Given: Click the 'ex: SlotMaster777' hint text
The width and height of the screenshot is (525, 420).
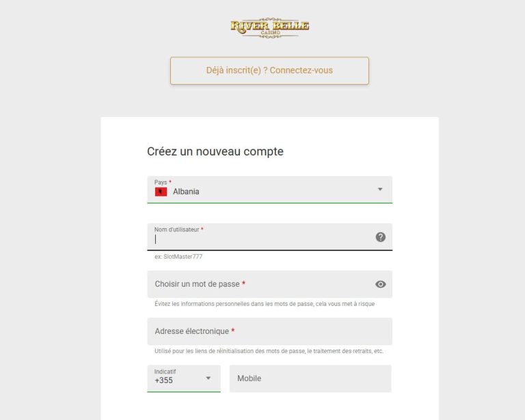Looking at the screenshot, I should coord(178,257).
